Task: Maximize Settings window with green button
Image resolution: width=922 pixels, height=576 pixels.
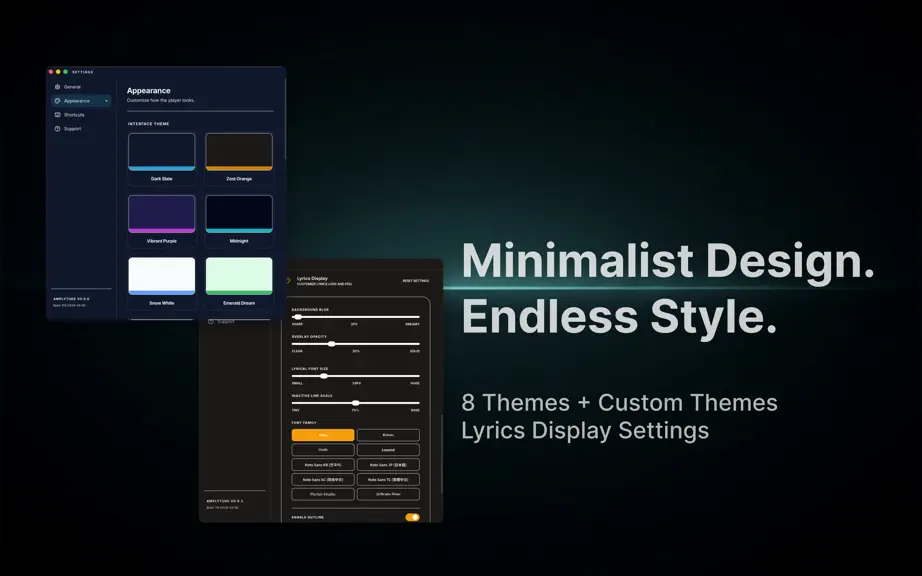Action: pos(65,72)
